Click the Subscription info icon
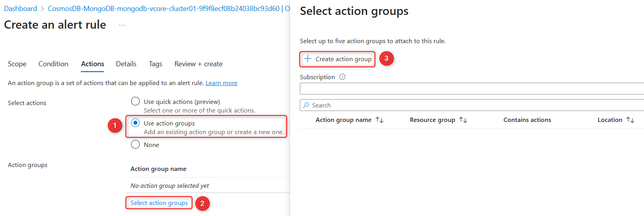The width and height of the screenshot is (644, 216). [x=342, y=77]
